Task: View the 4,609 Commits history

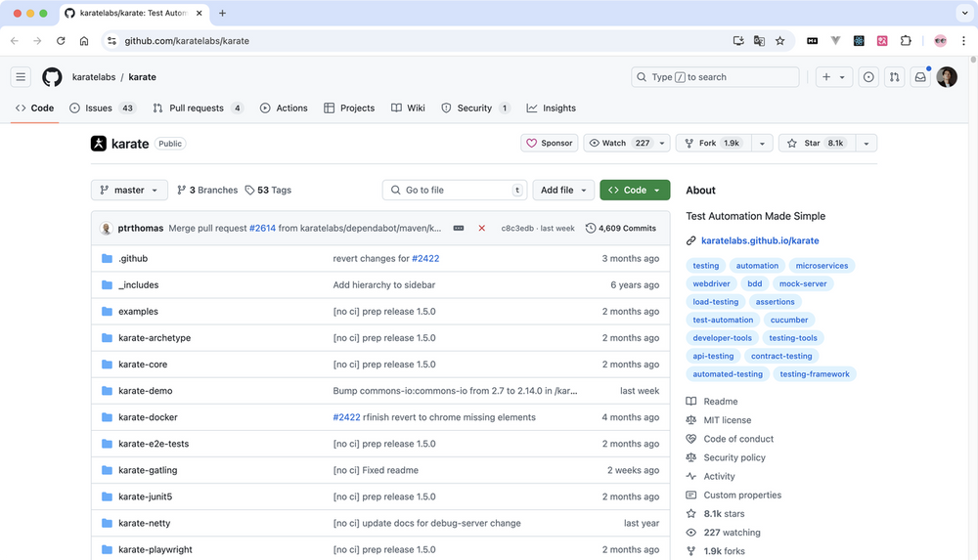Action: coord(621,228)
